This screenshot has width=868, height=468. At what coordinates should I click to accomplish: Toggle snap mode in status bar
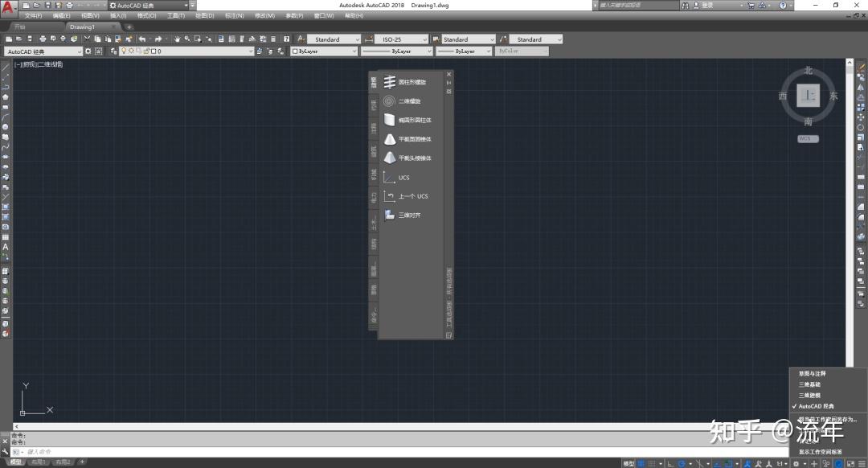point(652,463)
